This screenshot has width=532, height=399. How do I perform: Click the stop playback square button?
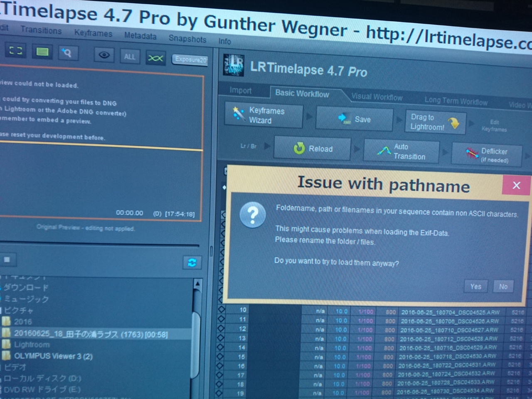(x=7, y=260)
